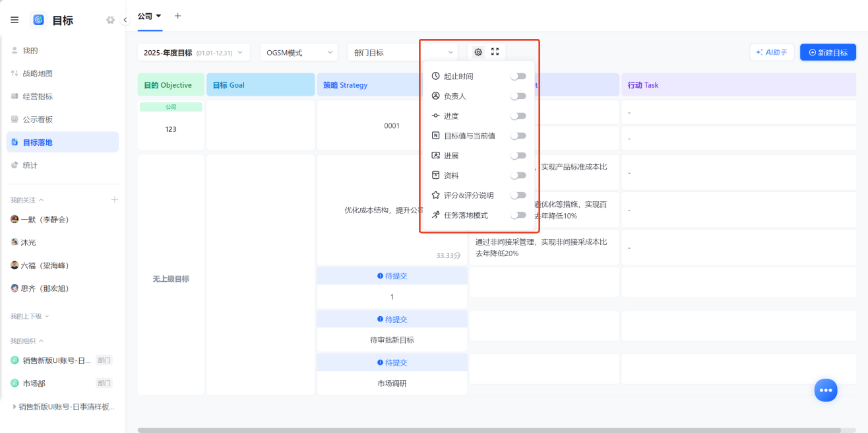The height and width of the screenshot is (433, 868).
Task: Click 一默（李静会）avatar
Action: click(x=15, y=219)
